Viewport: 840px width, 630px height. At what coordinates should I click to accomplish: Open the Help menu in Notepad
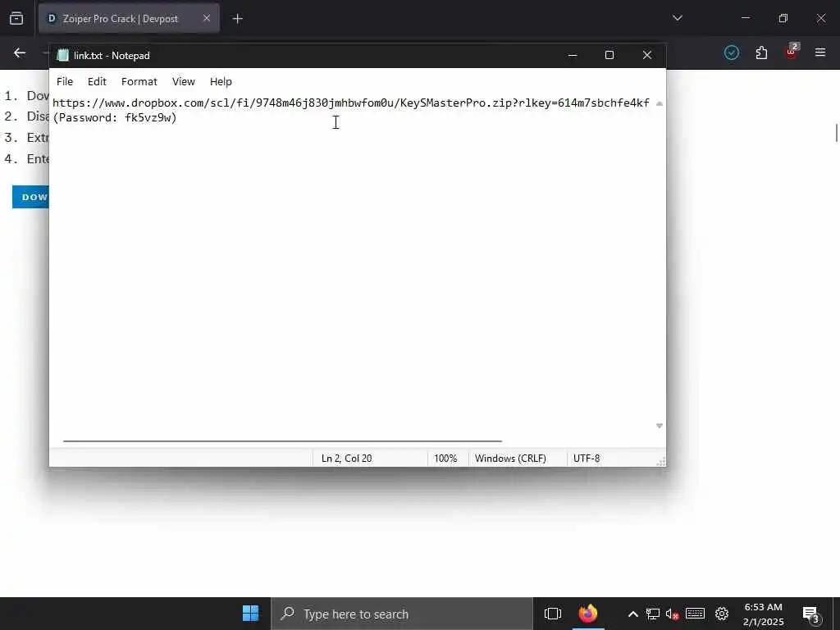coord(221,81)
